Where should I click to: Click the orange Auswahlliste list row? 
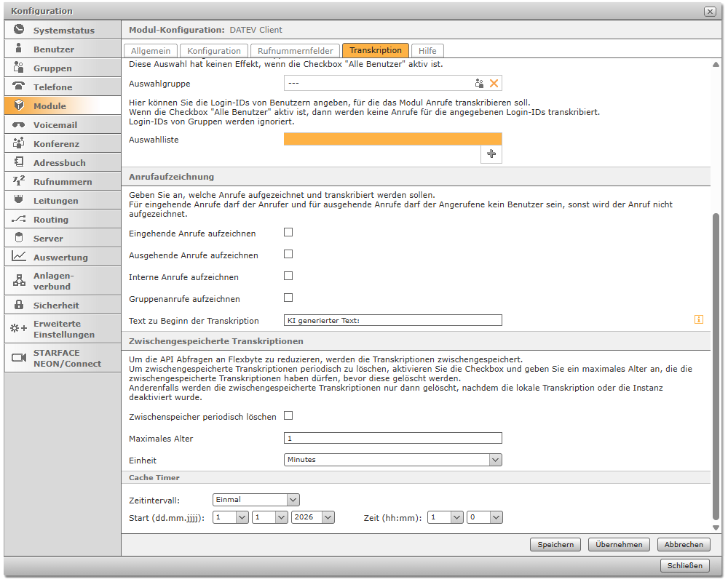[x=393, y=139]
